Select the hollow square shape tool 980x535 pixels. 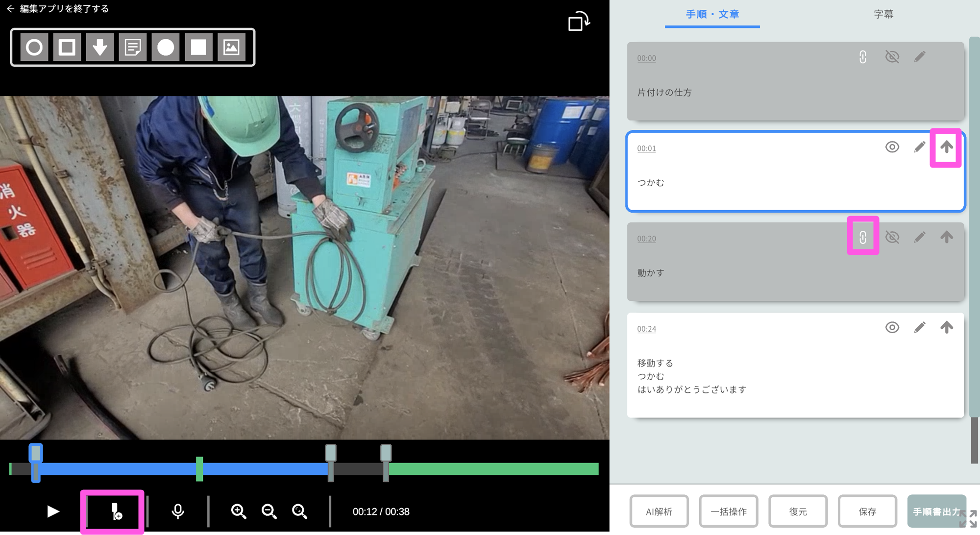click(x=67, y=48)
